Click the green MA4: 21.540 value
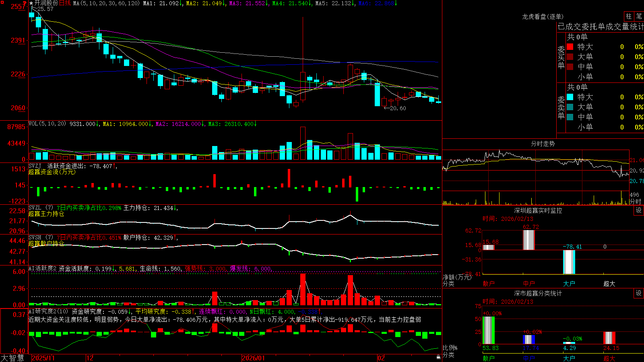 (291, 3)
